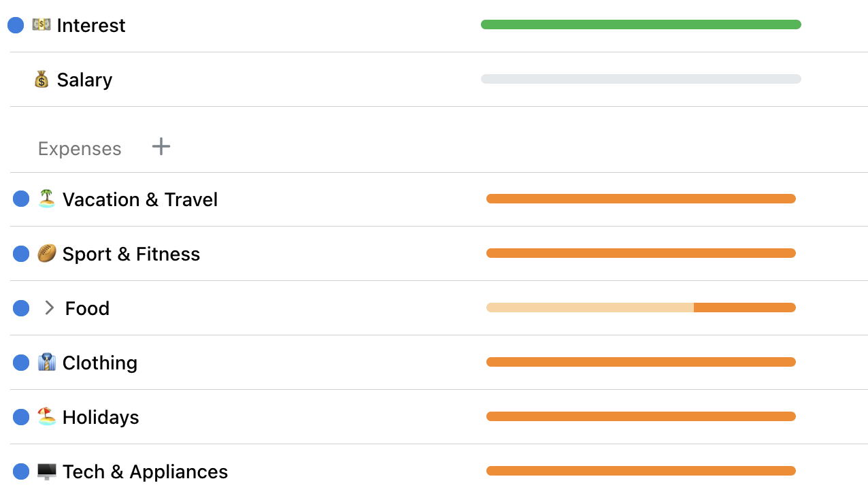Toggle the blue dot beside Vacation & Travel
Viewport: 868px width, 498px height.
[20, 199]
